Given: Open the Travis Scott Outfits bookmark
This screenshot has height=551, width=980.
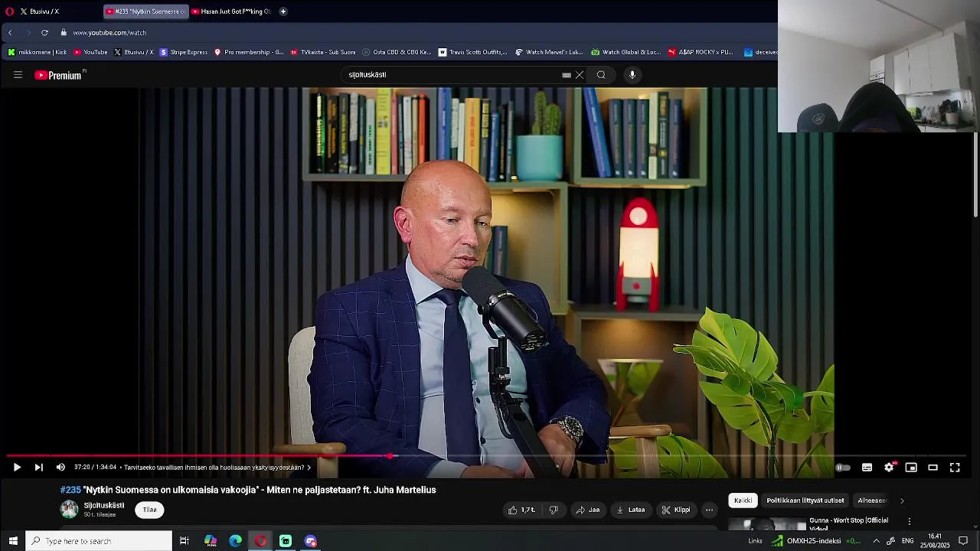Looking at the screenshot, I should pos(472,52).
